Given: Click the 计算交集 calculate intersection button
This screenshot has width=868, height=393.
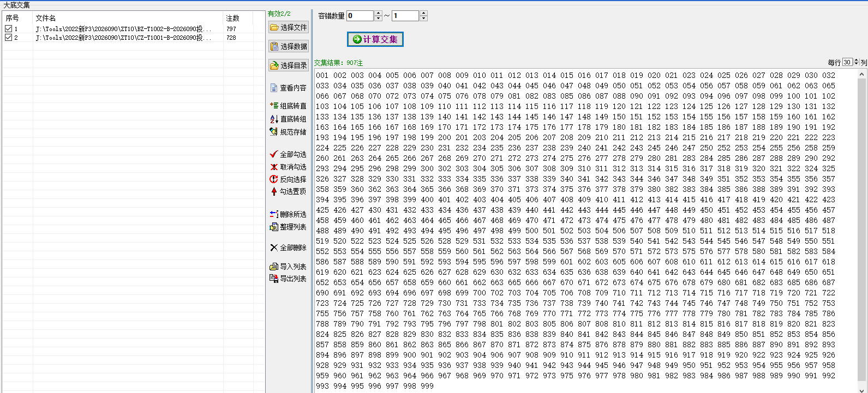Looking at the screenshot, I should tap(375, 39).
